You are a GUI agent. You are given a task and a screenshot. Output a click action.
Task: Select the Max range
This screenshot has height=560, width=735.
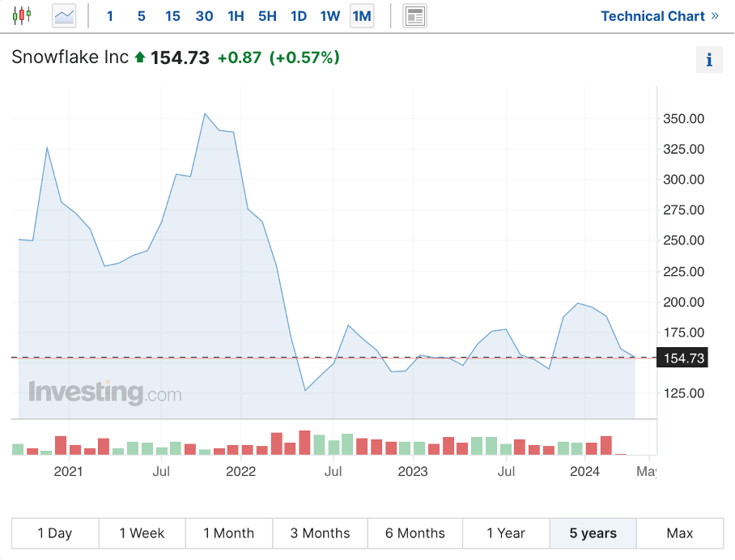coord(679,532)
